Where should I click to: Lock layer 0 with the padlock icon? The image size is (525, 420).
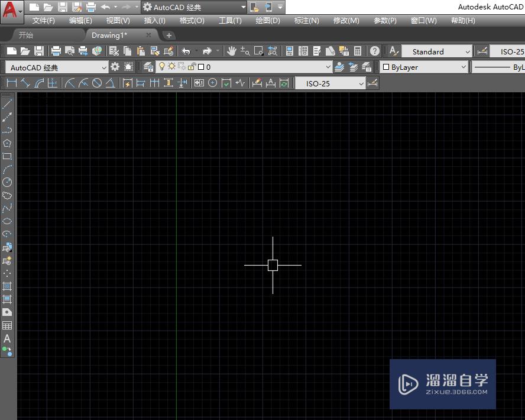[x=192, y=66]
